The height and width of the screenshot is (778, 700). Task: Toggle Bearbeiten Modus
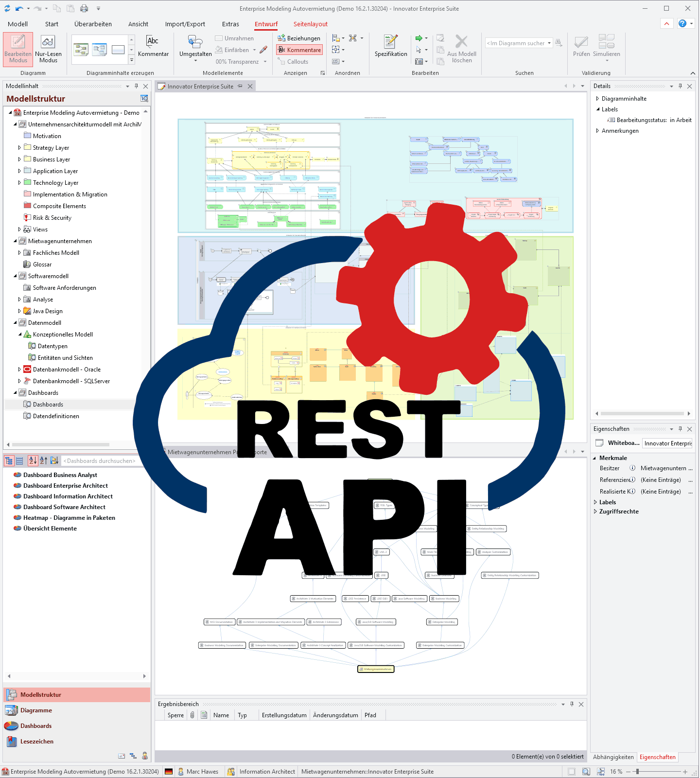pyautogui.click(x=18, y=49)
